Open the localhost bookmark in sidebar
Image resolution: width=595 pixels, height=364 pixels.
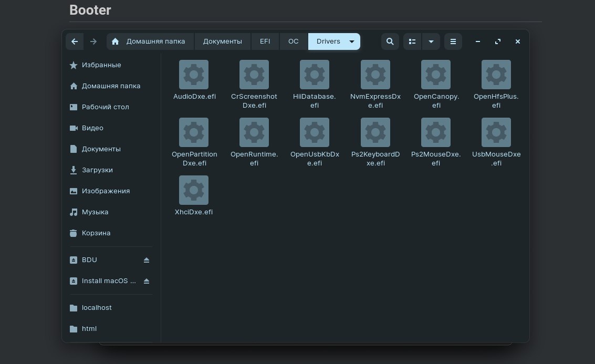pos(111,308)
